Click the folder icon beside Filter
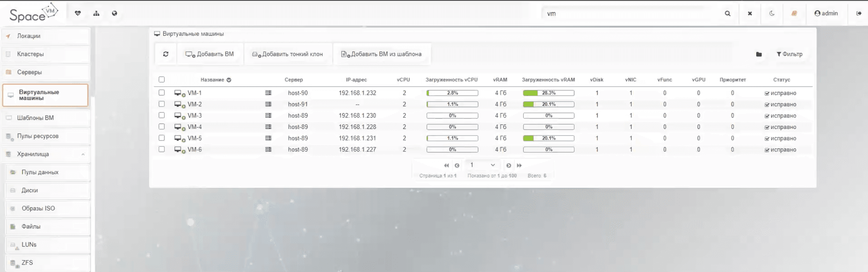The width and height of the screenshot is (868, 272). click(759, 54)
